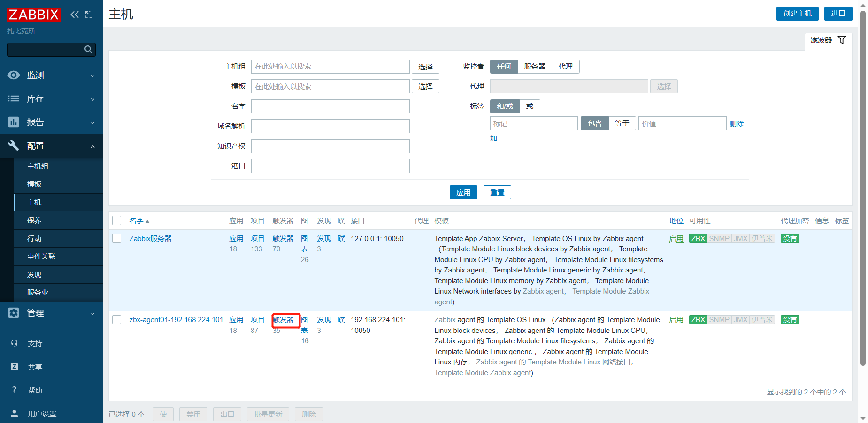Click the 创建主机 button
868x423 pixels.
click(x=798, y=14)
